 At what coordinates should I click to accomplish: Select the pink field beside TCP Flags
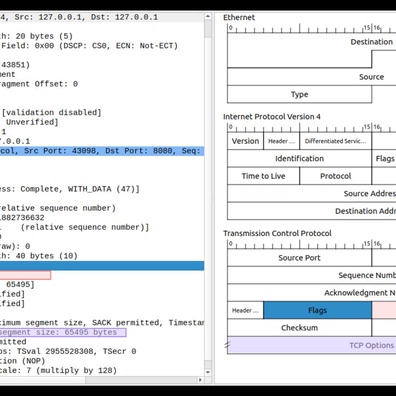coord(384,310)
